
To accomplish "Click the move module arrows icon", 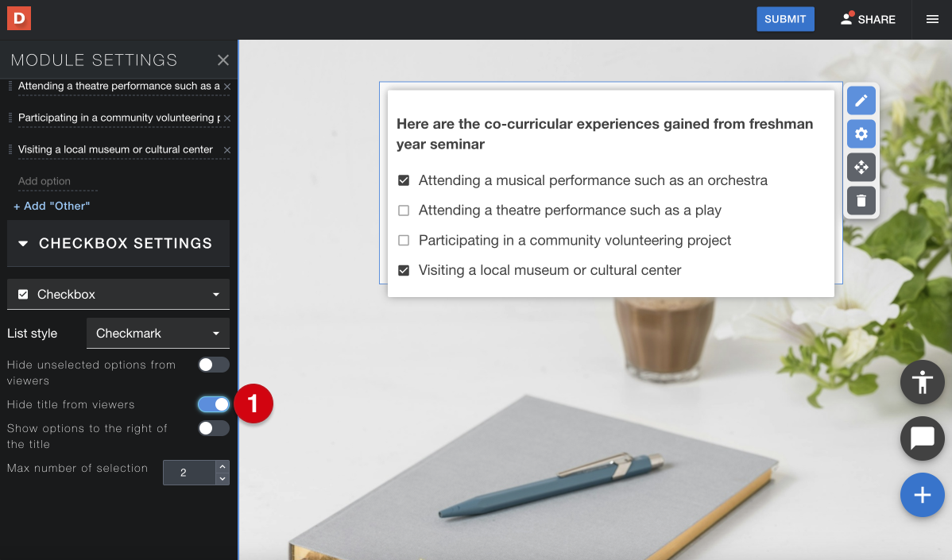I will tap(861, 168).
